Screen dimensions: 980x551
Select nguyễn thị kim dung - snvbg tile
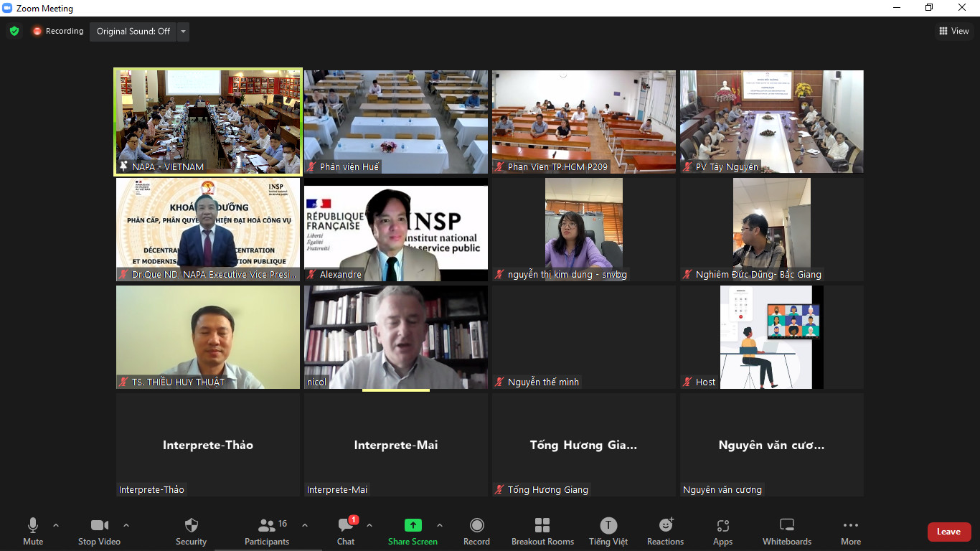click(x=584, y=230)
